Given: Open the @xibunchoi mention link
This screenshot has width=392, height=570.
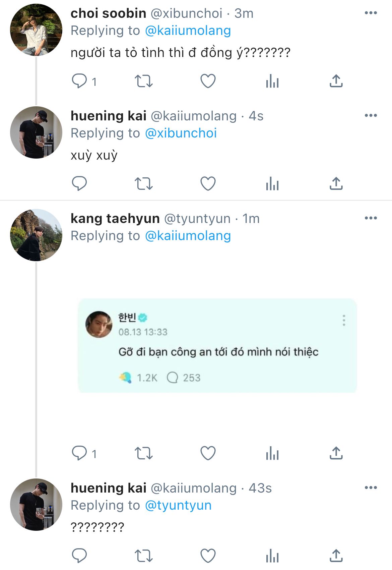Looking at the screenshot, I should click(181, 133).
